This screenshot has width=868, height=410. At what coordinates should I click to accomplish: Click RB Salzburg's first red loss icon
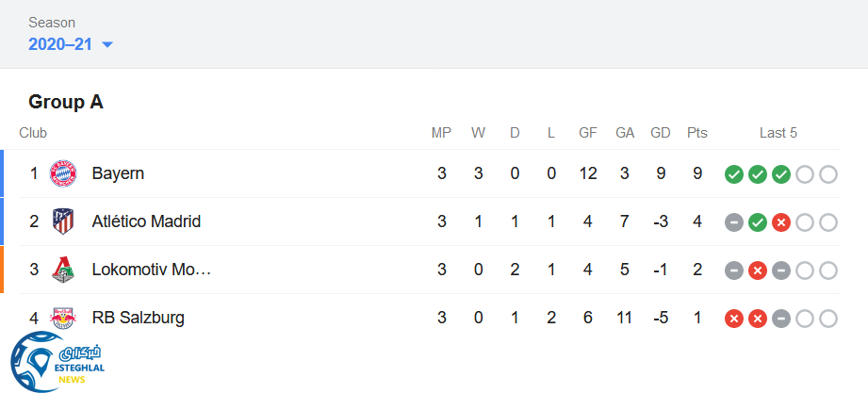[734, 319]
